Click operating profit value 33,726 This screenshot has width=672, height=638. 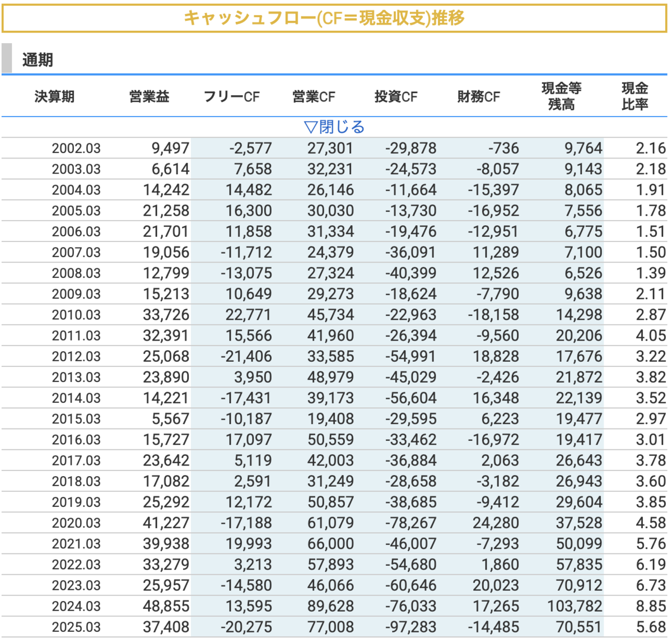[166, 315]
